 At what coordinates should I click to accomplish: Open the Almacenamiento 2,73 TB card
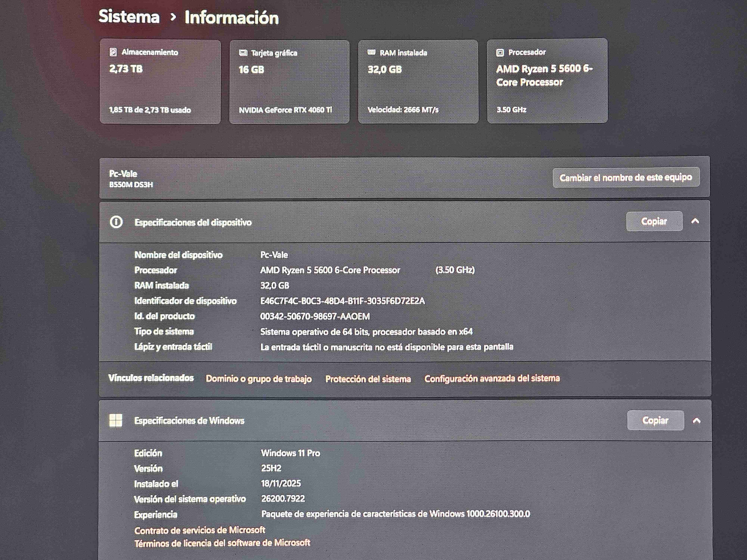coord(160,82)
